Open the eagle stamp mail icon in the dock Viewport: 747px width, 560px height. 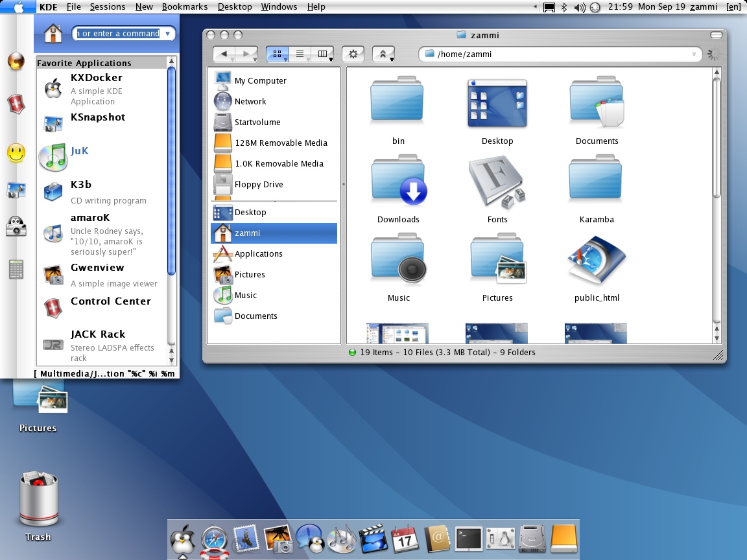coord(245,538)
